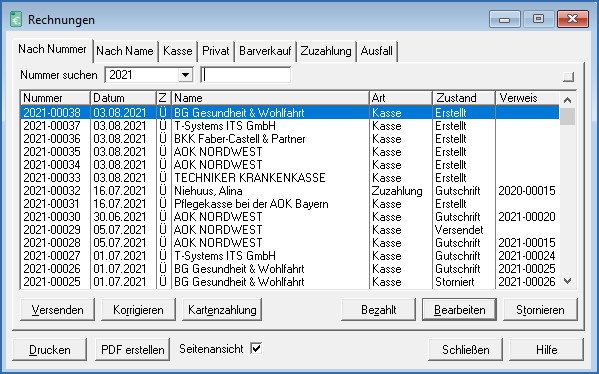
Task: Select row TECHNIKER KRANKENKASSE
Action: pyautogui.click(x=290, y=178)
